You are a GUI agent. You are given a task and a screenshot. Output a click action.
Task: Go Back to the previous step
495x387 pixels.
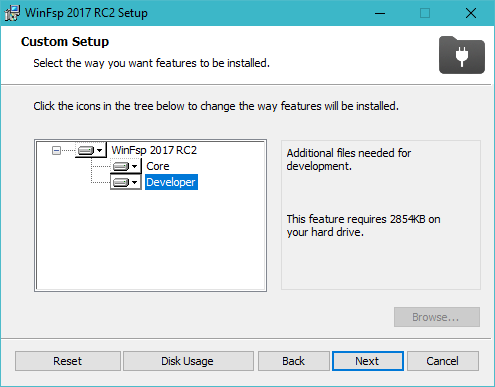(293, 361)
